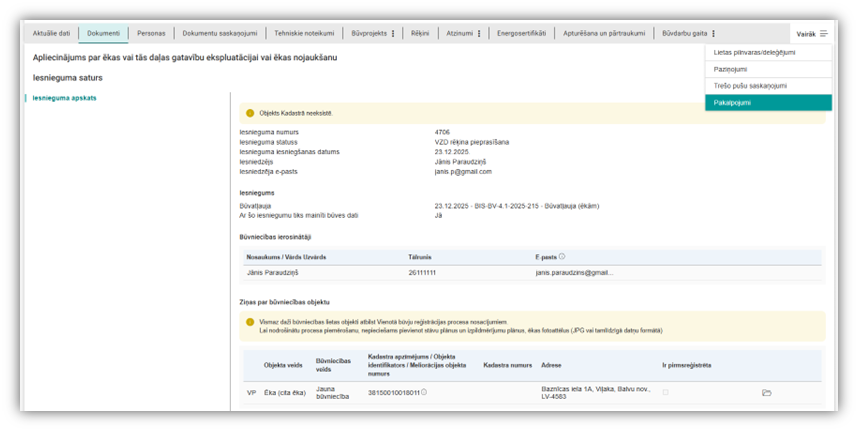Click the warning icon in building objects notice
The height and width of the screenshot is (431, 858).
click(250, 322)
